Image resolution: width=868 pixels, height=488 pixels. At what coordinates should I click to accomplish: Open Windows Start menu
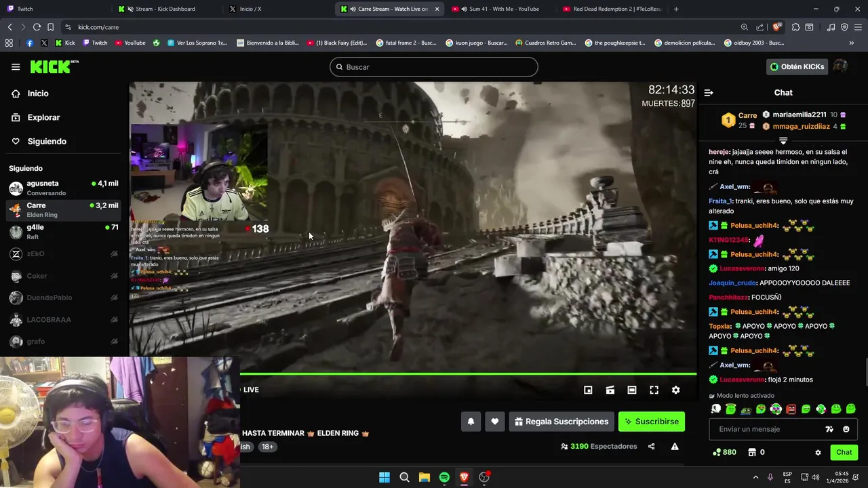[x=384, y=477]
